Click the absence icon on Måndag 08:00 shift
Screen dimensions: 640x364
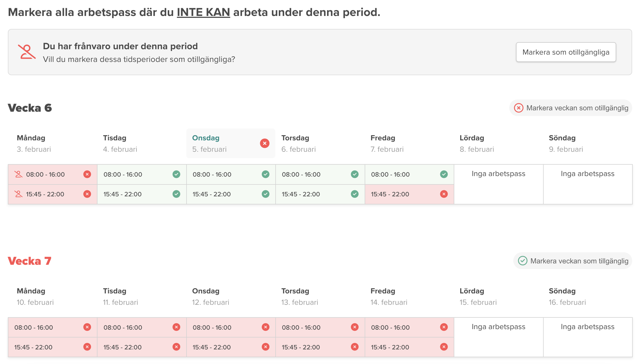pos(18,174)
